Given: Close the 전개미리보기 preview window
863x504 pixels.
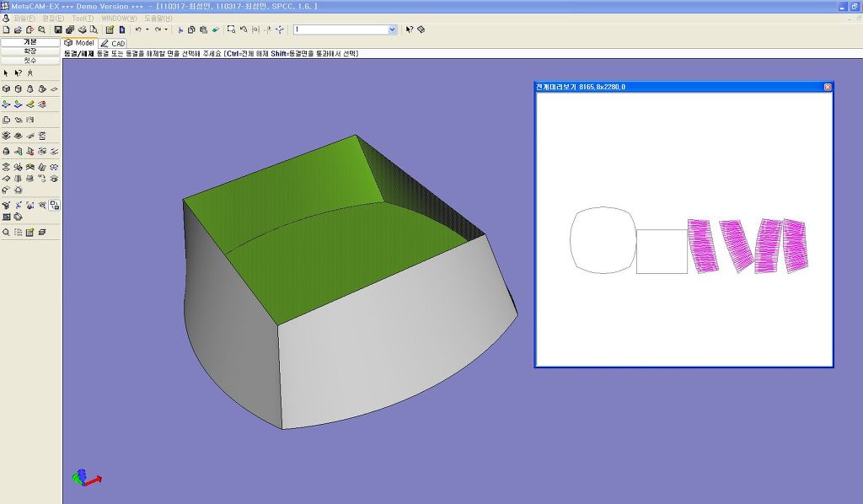Looking at the screenshot, I should pyautogui.click(x=828, y=87).
